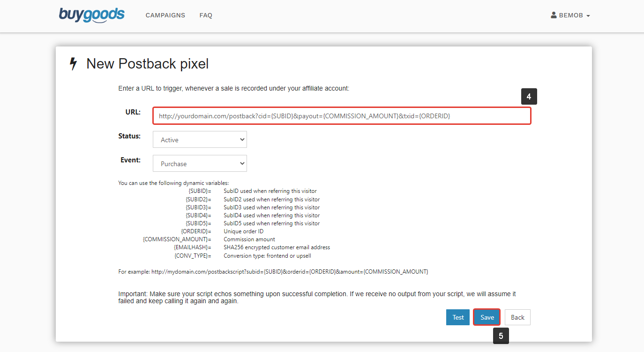Click the numbered badge labeled 4
This screenshot has width=644, height=352.
coord(529,96)
